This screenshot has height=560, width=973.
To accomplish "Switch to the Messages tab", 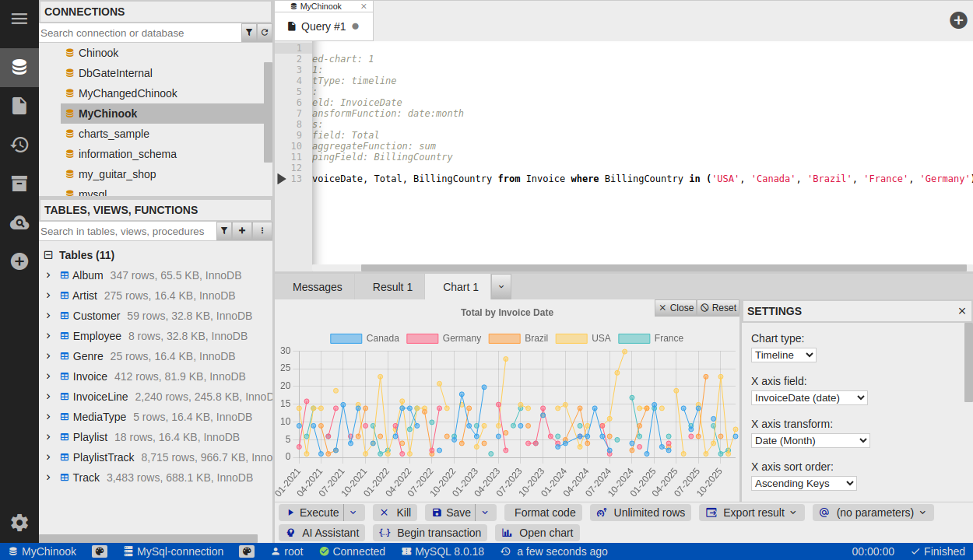I will (x=317, y=287).
